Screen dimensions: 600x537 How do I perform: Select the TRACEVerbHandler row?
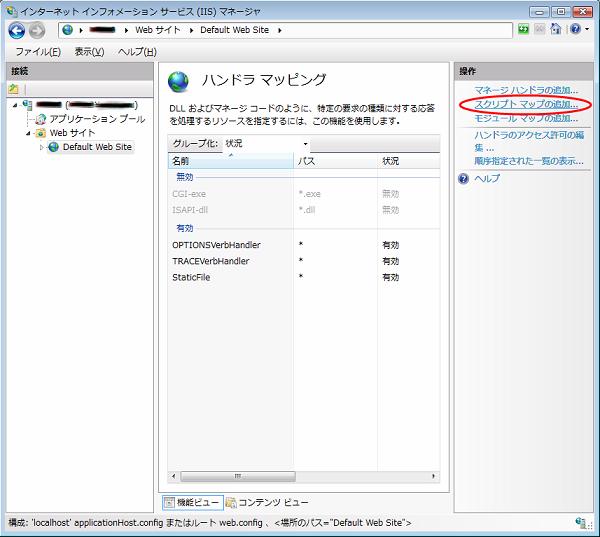point(304,261)
